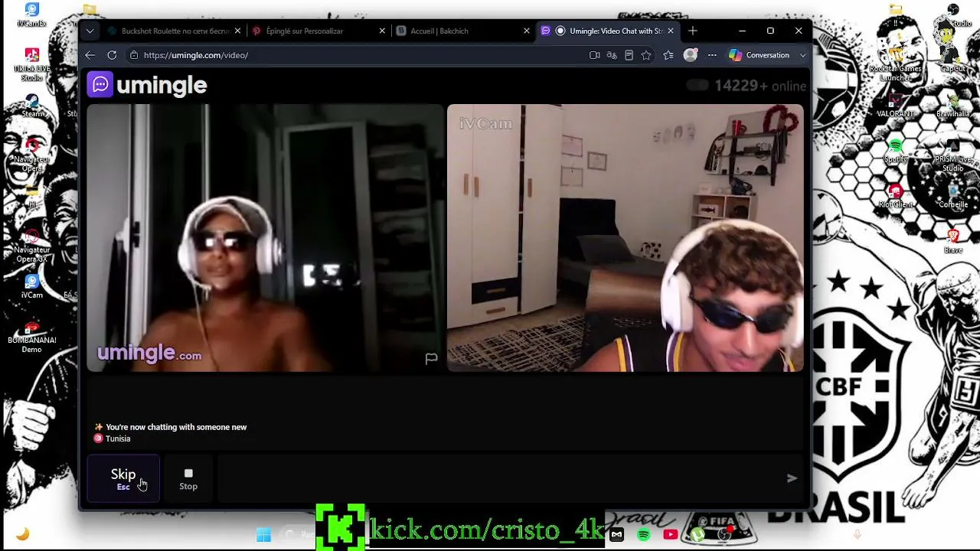Click the Tunisia country label
This screenshot has width=980, height=551.
(118, 439)
